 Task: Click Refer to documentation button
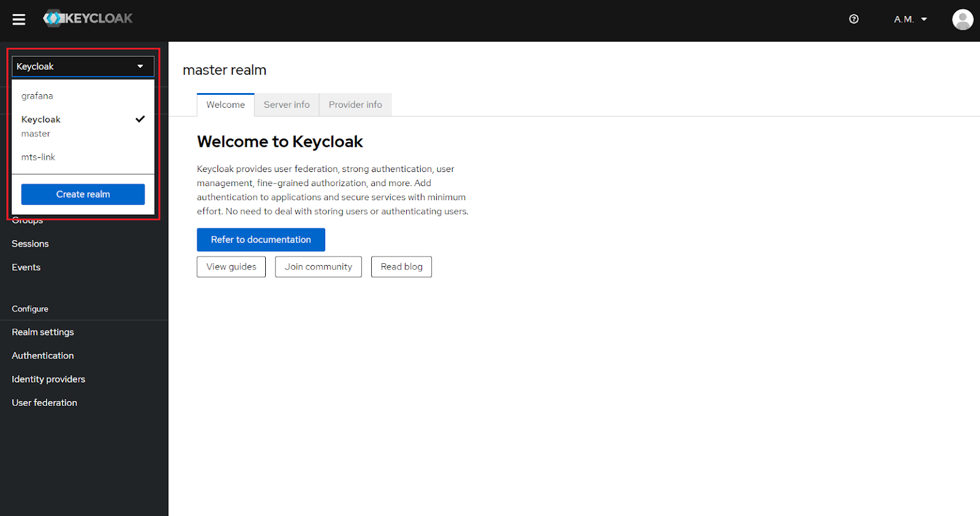[261, 239]
